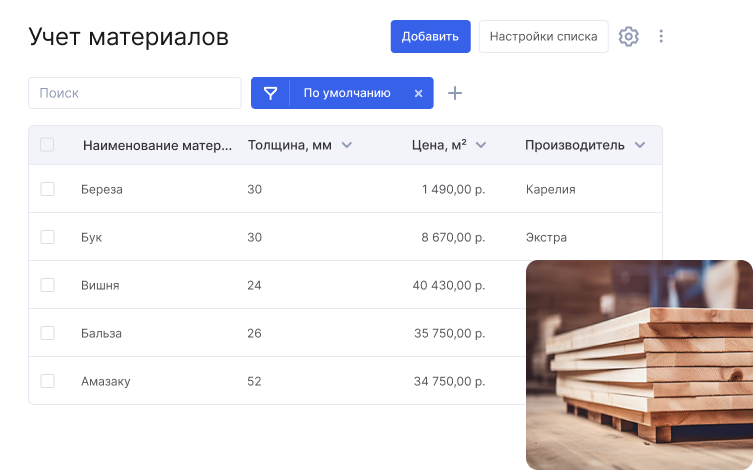Check the Береза row checkbox

[x=47, y=189]
